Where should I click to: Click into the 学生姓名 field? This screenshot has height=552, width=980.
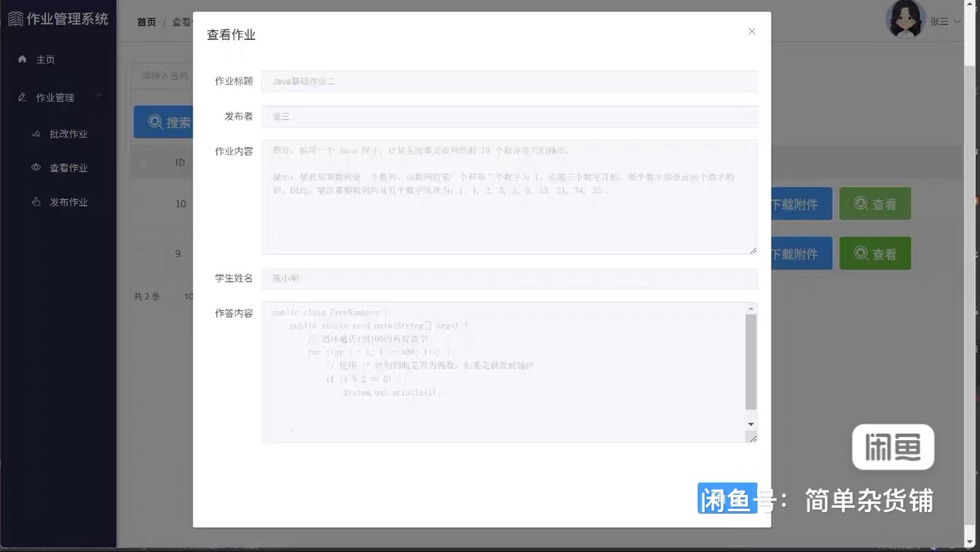click(510, 278)
